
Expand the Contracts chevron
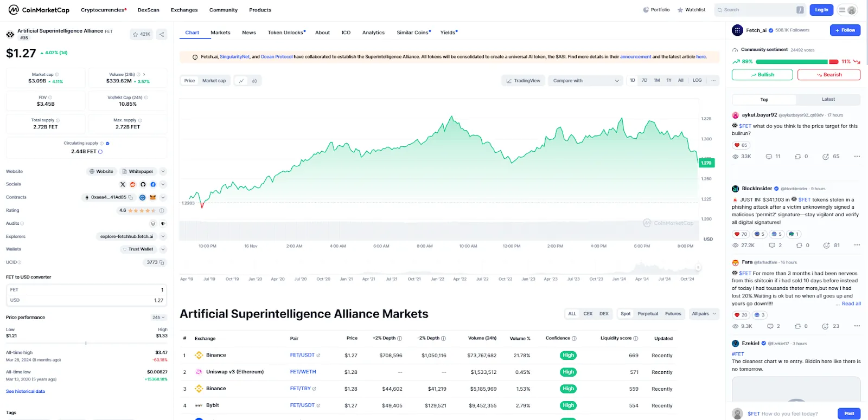point(163,197)
